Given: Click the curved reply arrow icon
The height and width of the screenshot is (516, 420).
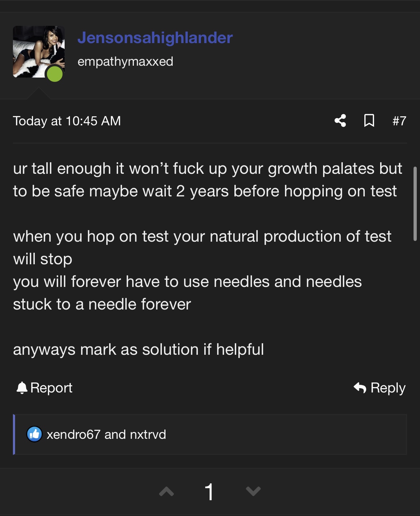Looking at the screenshot, I should click(x=360, y=388).
